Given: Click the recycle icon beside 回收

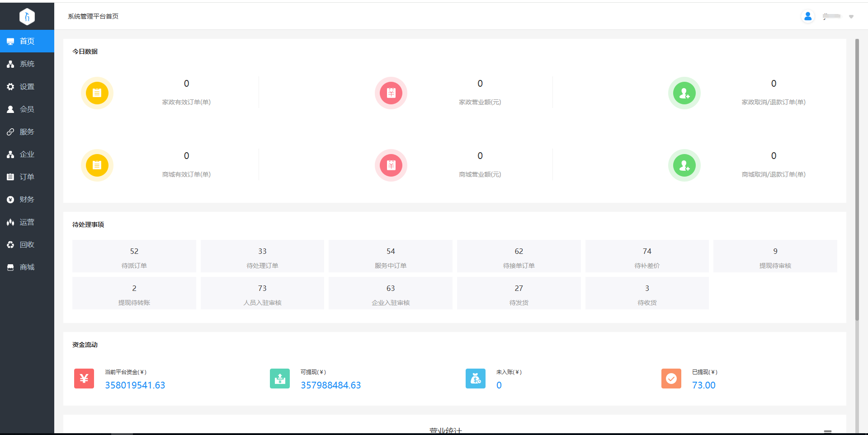Looking at the screenshot, I should coord(10,244).
